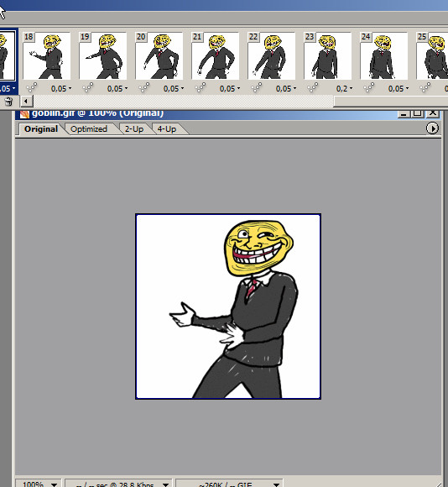Close the goblin.gif document window
448x487 pixels.
coord(433,113)
